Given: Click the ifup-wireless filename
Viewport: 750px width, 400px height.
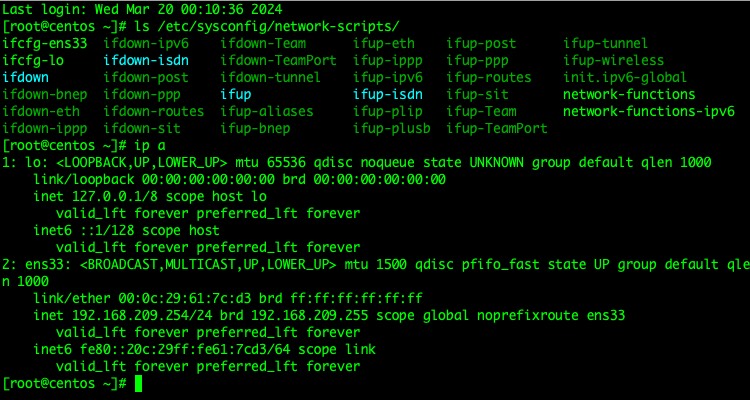Looking at the screenshot, I should pyautogui.click(x=613, y=60).
